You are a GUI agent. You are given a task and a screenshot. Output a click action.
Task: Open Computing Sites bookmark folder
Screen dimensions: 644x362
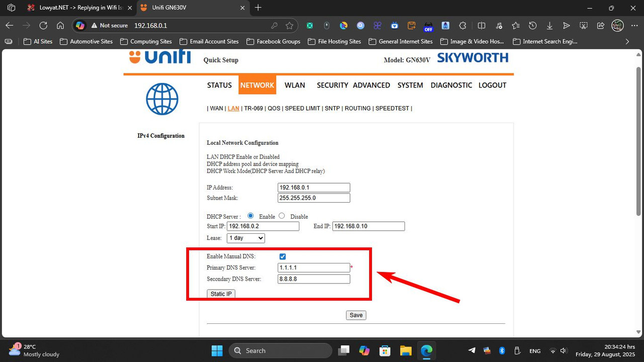pyautogui.click(x=145, y=41)
